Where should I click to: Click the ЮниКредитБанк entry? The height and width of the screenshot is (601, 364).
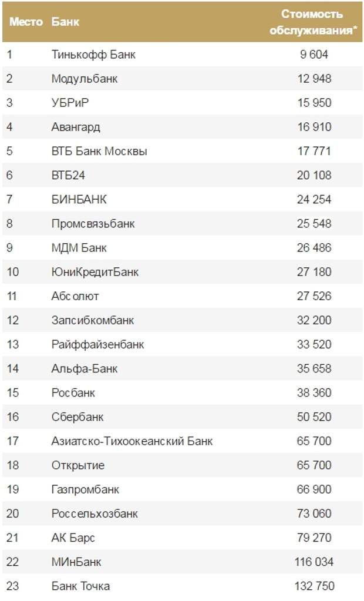95,272
